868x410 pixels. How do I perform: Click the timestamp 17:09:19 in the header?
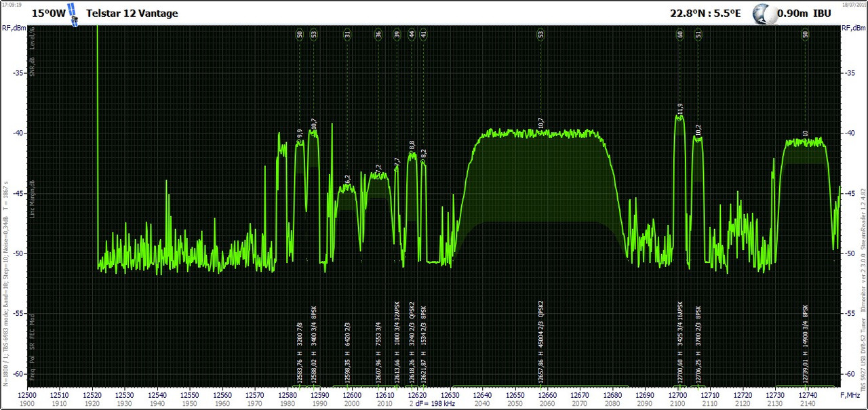[12, 3]
